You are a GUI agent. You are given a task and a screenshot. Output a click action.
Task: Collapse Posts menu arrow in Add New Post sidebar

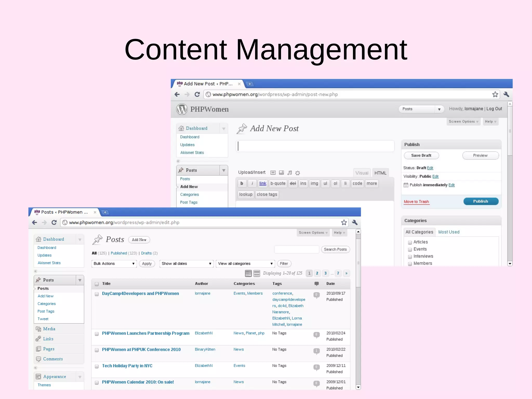(x=224, y=171)
